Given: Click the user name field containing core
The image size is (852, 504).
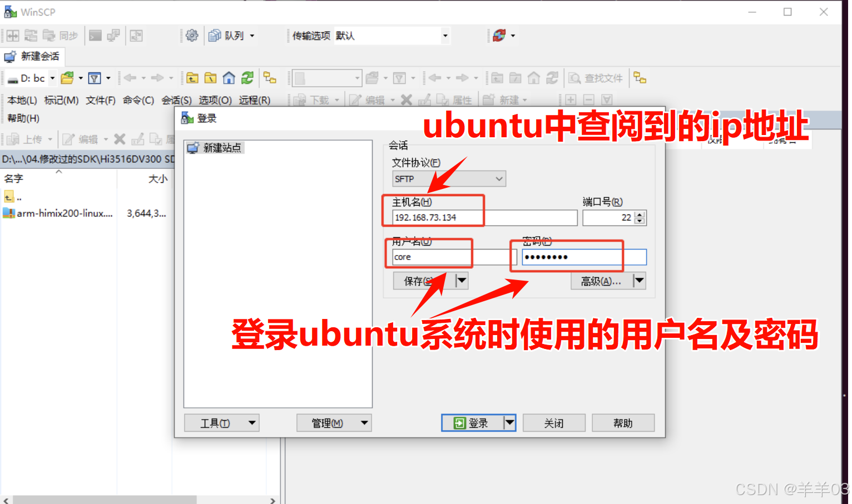Looking at the screenshot, I should 454,257.
